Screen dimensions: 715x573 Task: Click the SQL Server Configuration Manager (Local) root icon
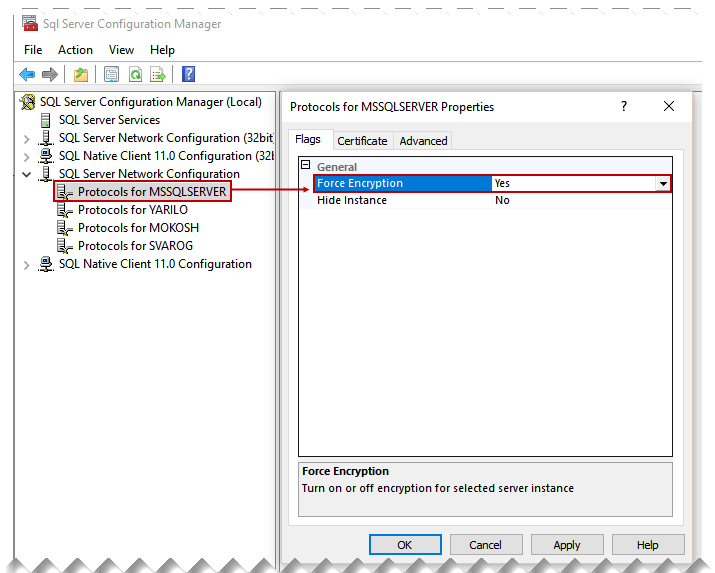point(28,102)
